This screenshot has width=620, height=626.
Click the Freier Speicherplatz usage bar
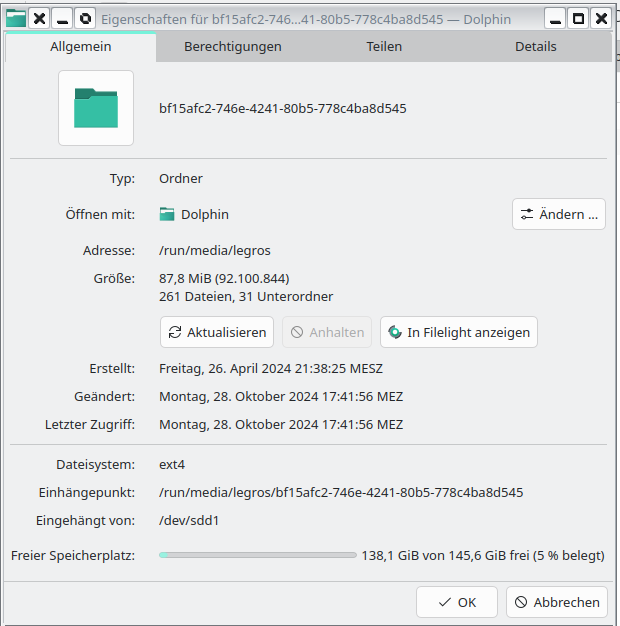tap(257, 555)
